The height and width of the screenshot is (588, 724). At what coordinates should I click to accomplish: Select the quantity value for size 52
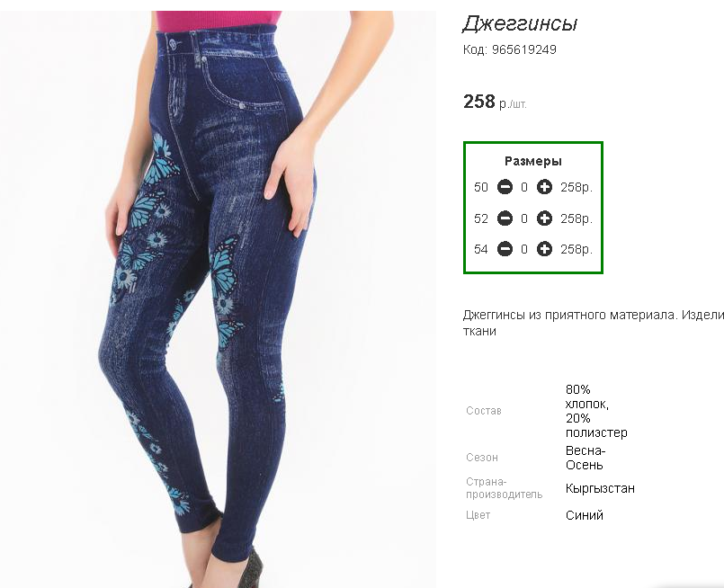[x=524, y=218]
